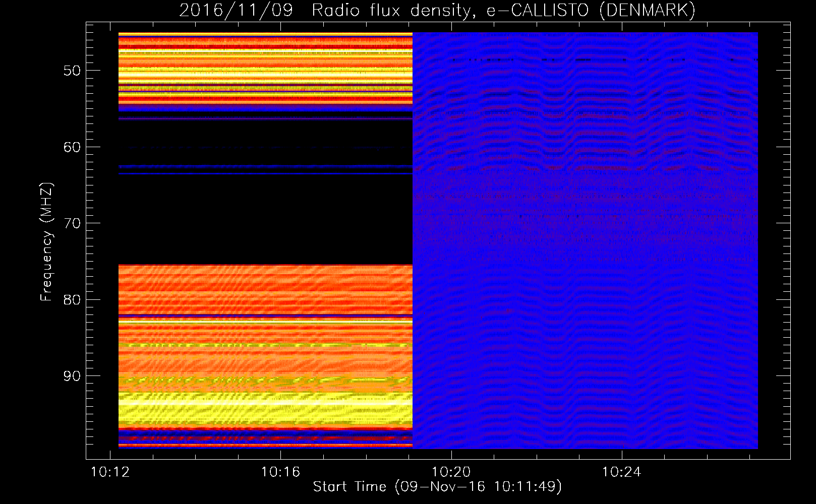This screenshot has width=816, height=504.
Task: Click the 90 frequency tick label
Action: pyautogui.click(x=72, y=376)
